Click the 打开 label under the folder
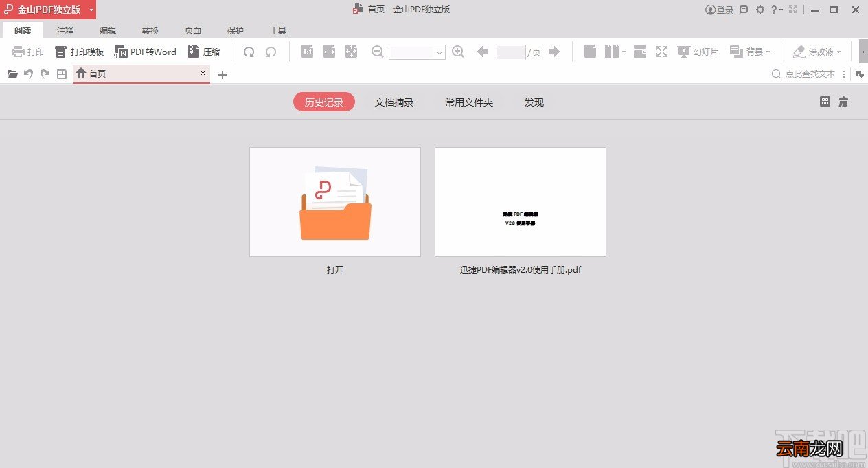The width and height of the screenshot is (868, 468). [335, 270]
